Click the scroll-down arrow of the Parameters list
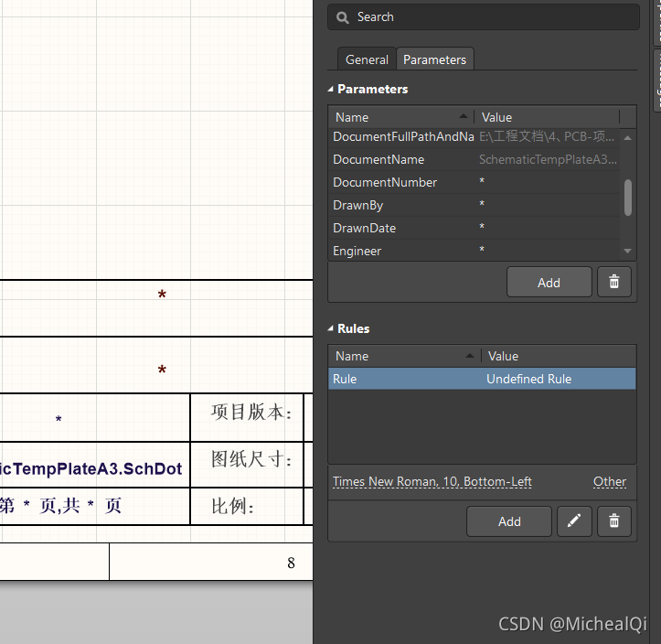Image resolution: width=661 pixels, height=644 pixels. (x=627, y=251)
